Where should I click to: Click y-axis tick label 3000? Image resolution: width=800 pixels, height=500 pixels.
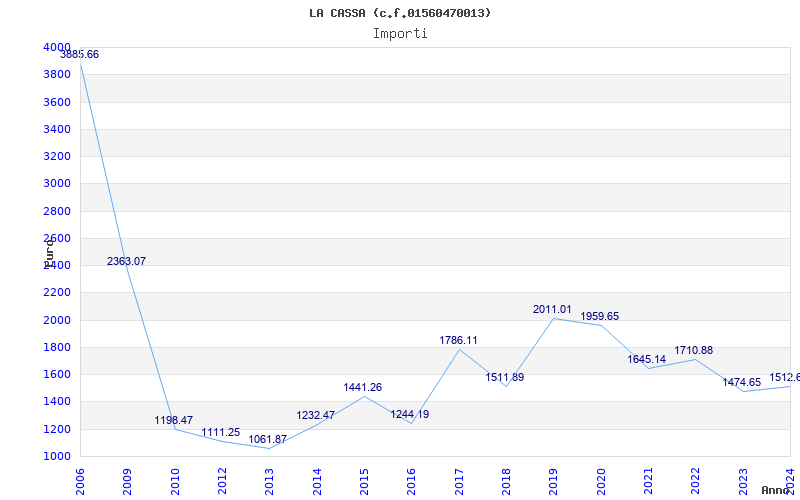pos(57,184)
